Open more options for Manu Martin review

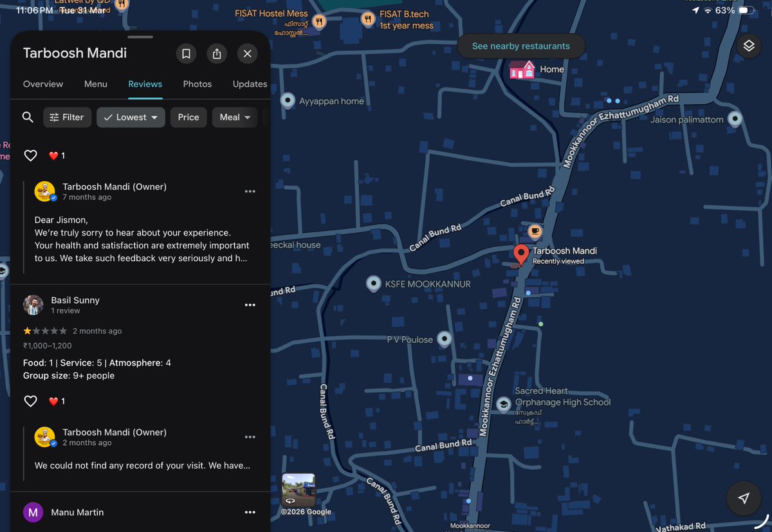(250, 512)
